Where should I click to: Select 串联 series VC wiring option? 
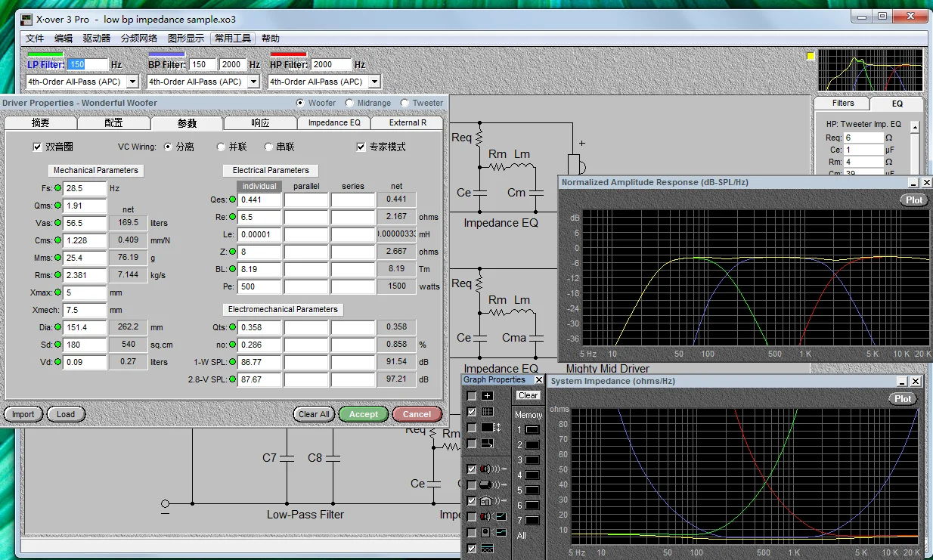click(x=268, y=147)
